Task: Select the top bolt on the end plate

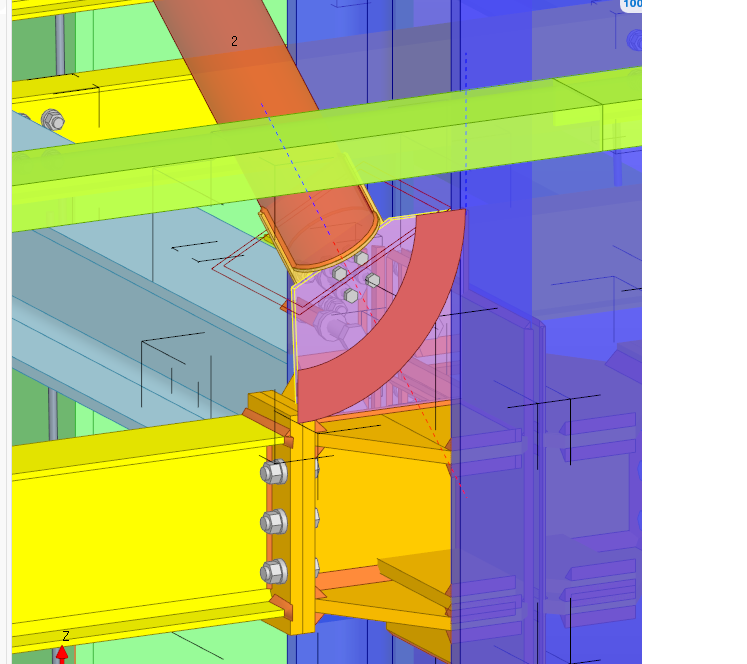Action: [273, 472]
